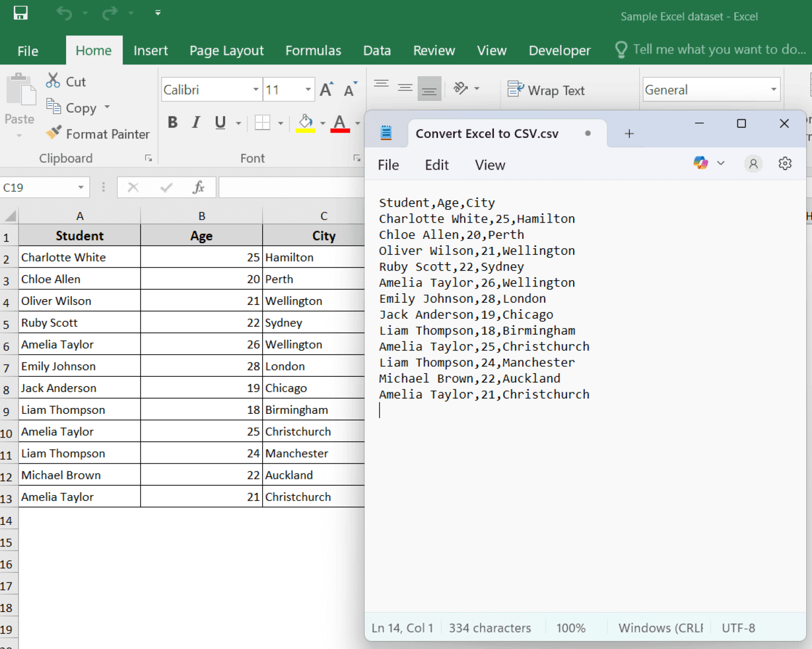
Task: Click the Name Box showing C19
Action: pos(37,187)
